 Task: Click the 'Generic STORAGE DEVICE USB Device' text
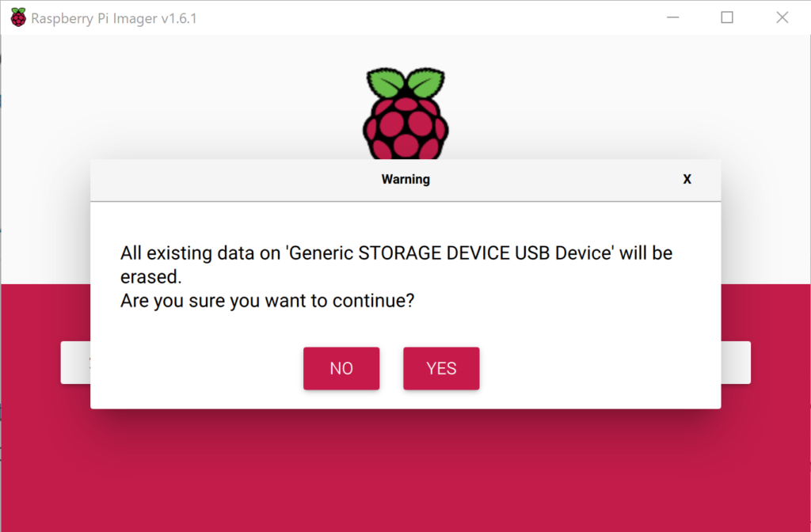(450, 253)
